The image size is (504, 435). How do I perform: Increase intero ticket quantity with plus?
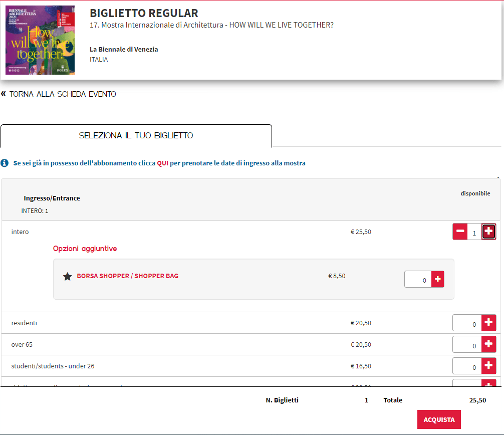coord(488,232)
